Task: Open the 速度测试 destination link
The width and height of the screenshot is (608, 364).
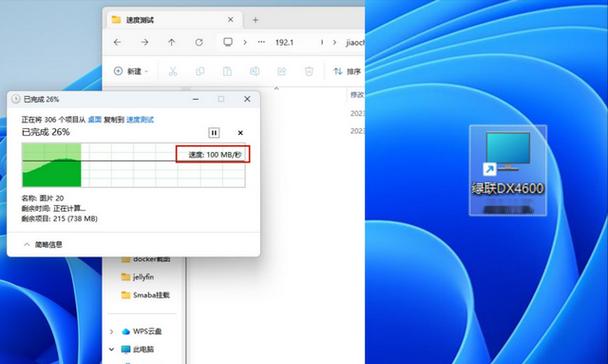Action: click(x=140, y=120)
